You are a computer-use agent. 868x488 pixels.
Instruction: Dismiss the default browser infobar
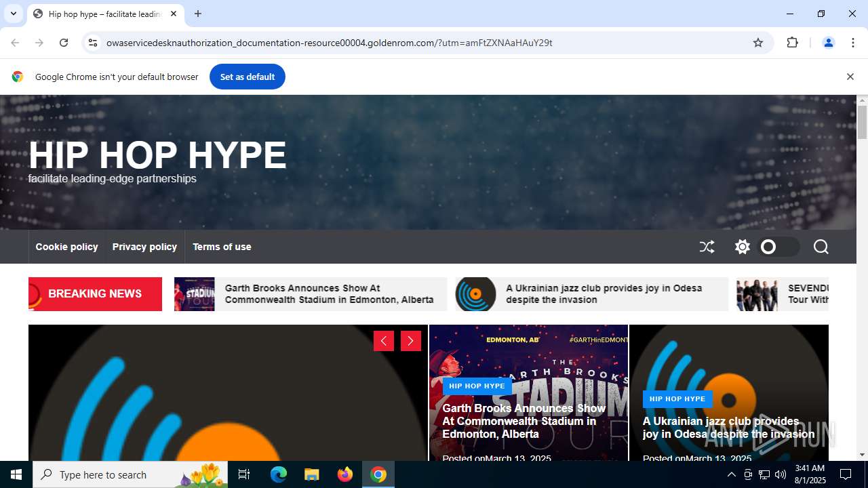pos(850,77)
